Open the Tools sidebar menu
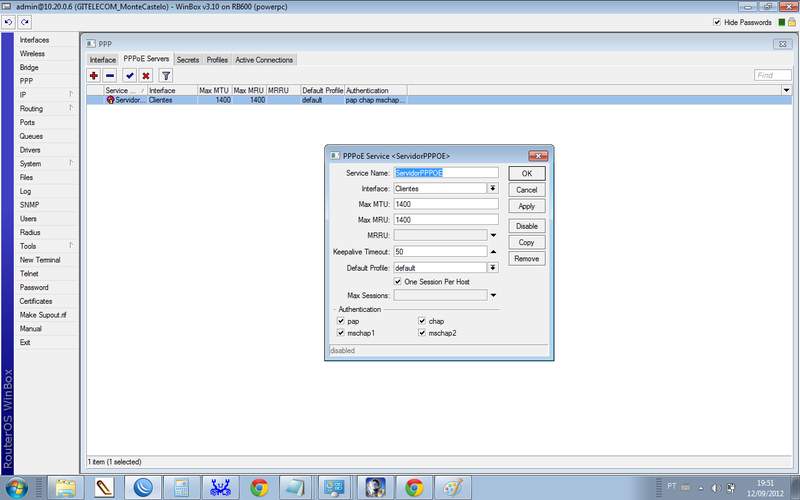800x500 pixels. point(28,246)
